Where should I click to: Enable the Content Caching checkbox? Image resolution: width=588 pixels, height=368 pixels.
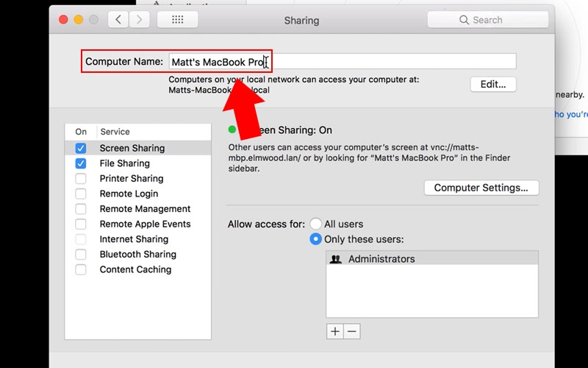[81, 269]
